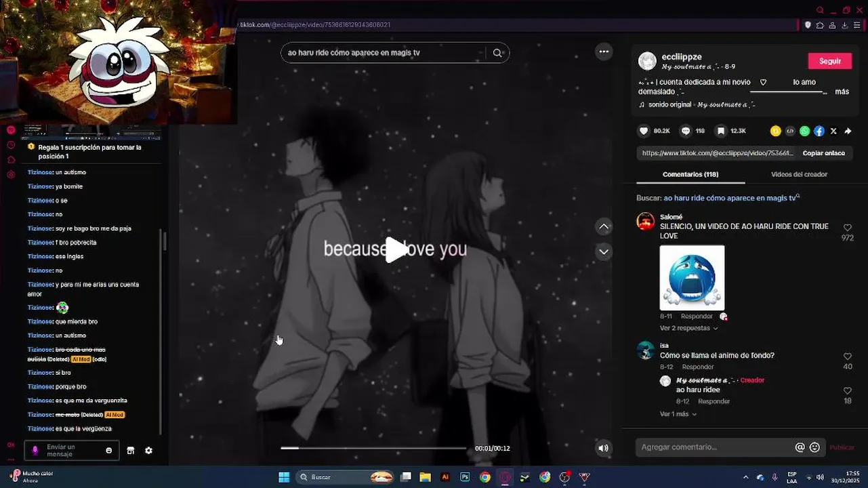The height and width of the screenshot is (488, 868).
Task: Reply to isa's comment with Responder
Action: (x=698, y=367)
